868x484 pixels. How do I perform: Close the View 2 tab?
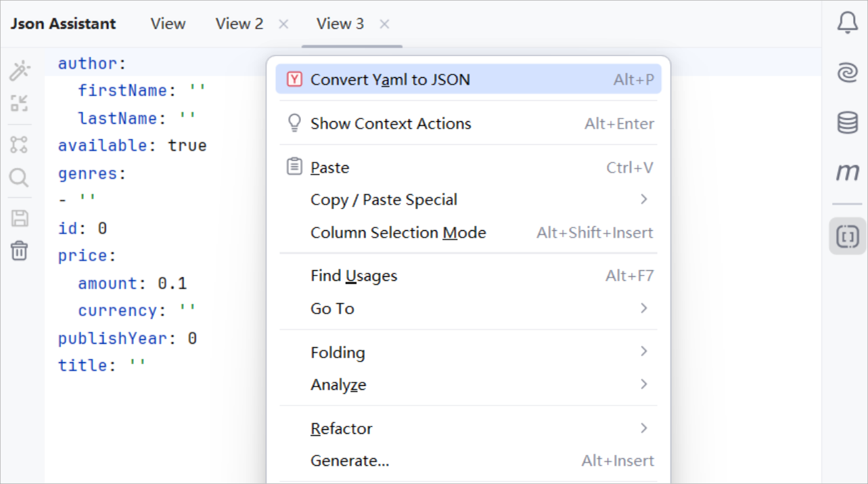[283, 23]
